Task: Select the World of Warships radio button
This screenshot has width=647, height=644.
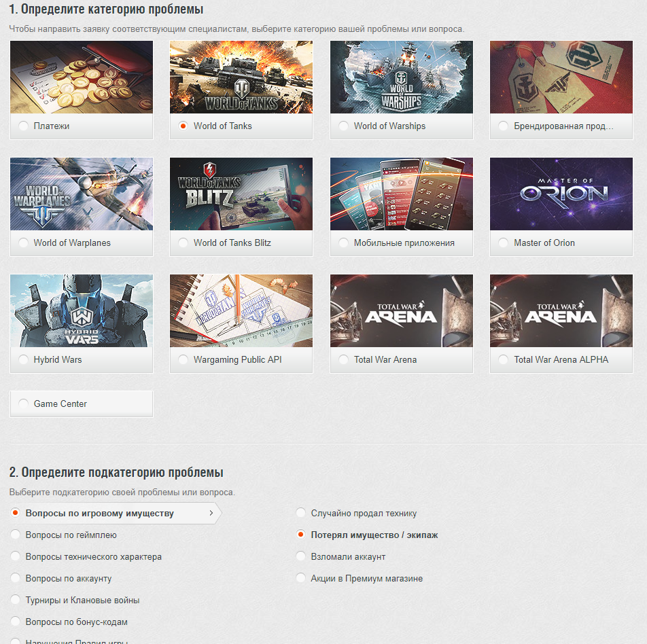Action: click(x=343, y=126)
